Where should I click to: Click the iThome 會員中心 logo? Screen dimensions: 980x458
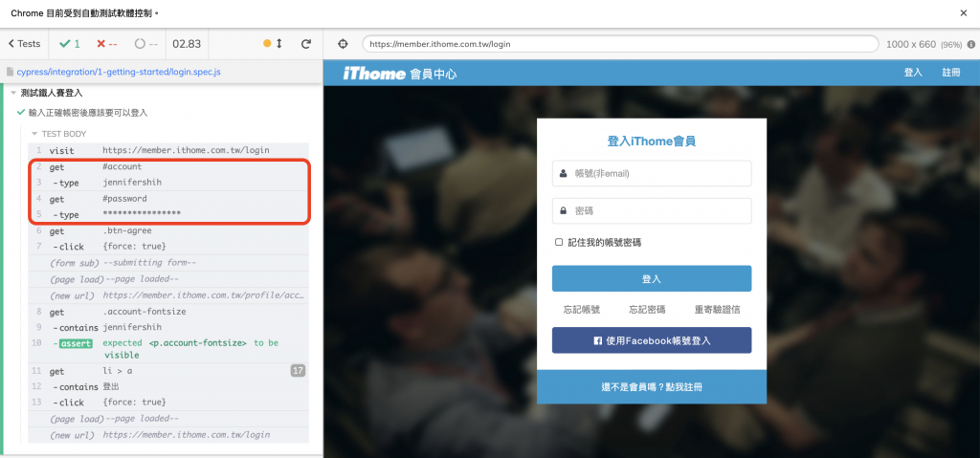[400, 73]
